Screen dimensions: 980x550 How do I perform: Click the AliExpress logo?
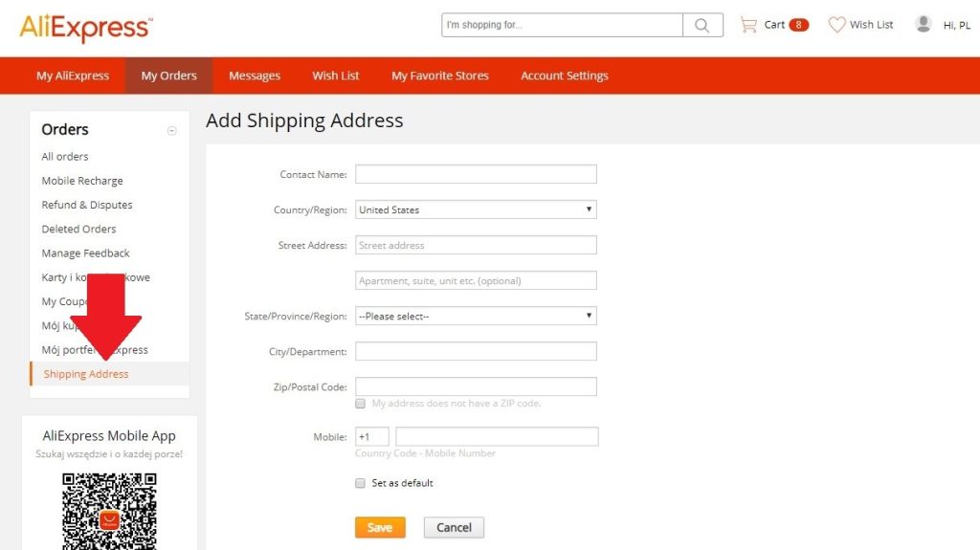pos(85,28)
